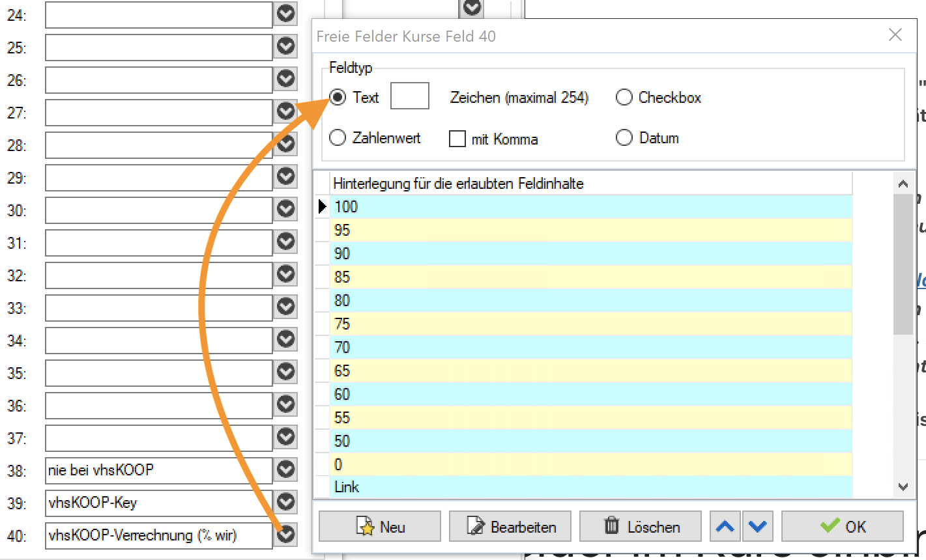The image size is (926, 560).
Task: Select list entry '80'
Action: coord(591,300)
